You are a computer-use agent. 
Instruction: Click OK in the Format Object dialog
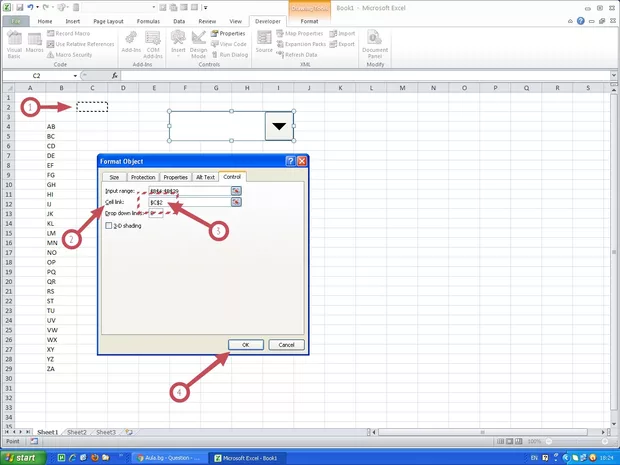click(x=246, y=345)
